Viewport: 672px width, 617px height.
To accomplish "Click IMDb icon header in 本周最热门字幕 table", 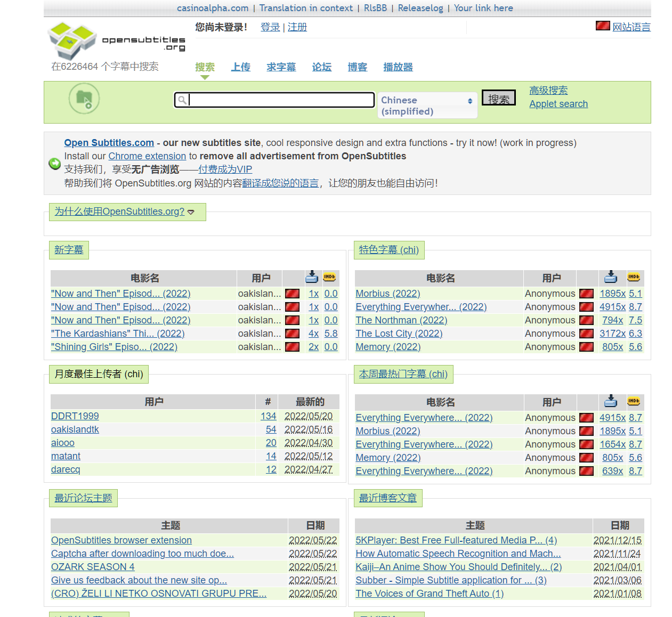I will point(634,401).
